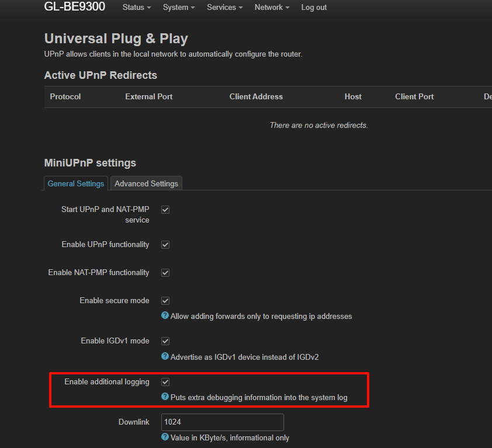Image resolution: width=492 pixels, height=448 pixels.
Task: Switch to the Advanced Settings tab
Action: tap(146, 183)
